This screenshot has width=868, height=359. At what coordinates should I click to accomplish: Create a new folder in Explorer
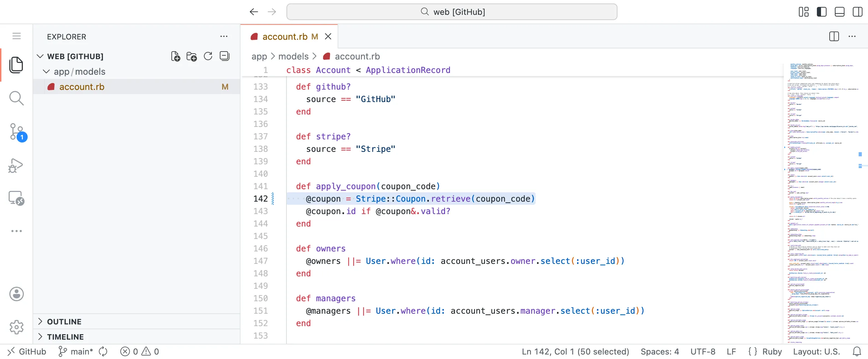(192, 56)
